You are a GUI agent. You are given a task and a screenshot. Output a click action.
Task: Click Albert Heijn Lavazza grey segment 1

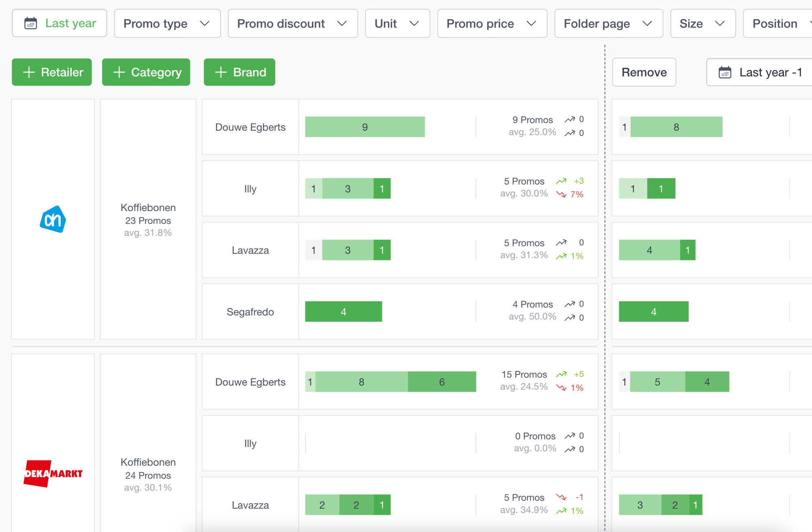point(313,250)
